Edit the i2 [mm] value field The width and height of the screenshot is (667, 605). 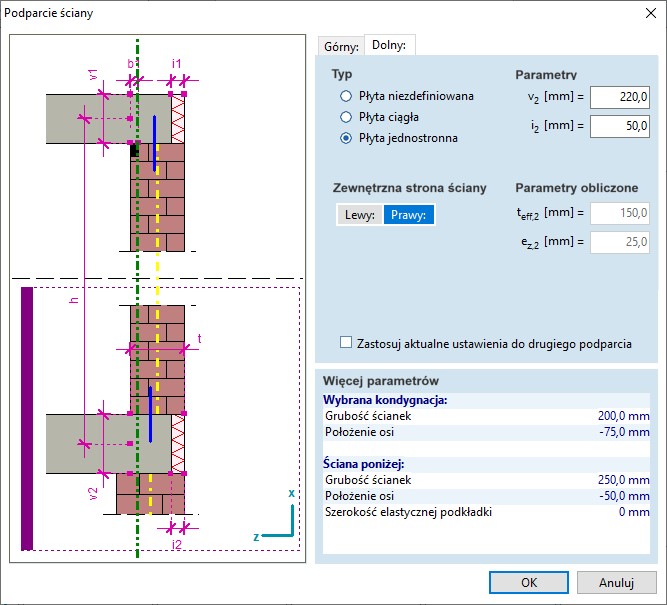(x=620, y=126)
